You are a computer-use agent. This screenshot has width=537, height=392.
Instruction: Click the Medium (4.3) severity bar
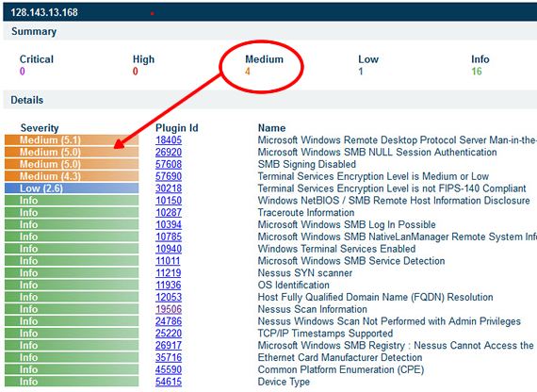72,176
